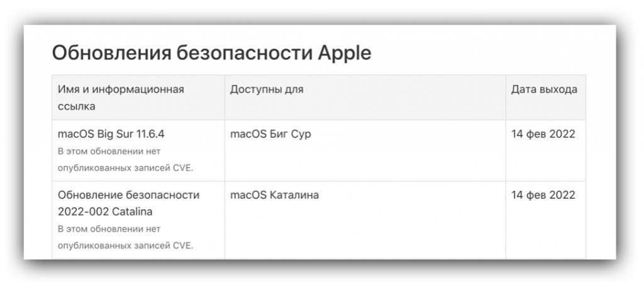
Task: Click "CVE" in the Catalina row note
Action: click(182, 245)
